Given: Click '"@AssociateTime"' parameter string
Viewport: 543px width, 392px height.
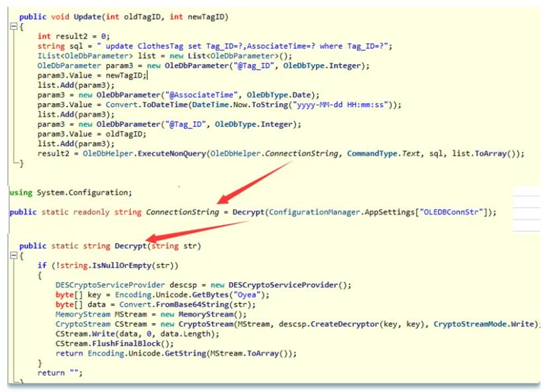Looking at the screenshot, I should (201, 95).
